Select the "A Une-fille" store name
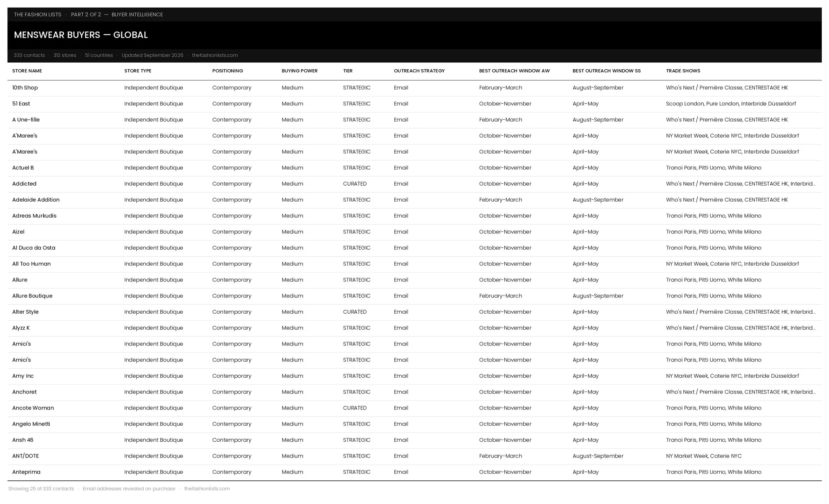Viewport: 829px width, 504px height. (x=26, y=119)
